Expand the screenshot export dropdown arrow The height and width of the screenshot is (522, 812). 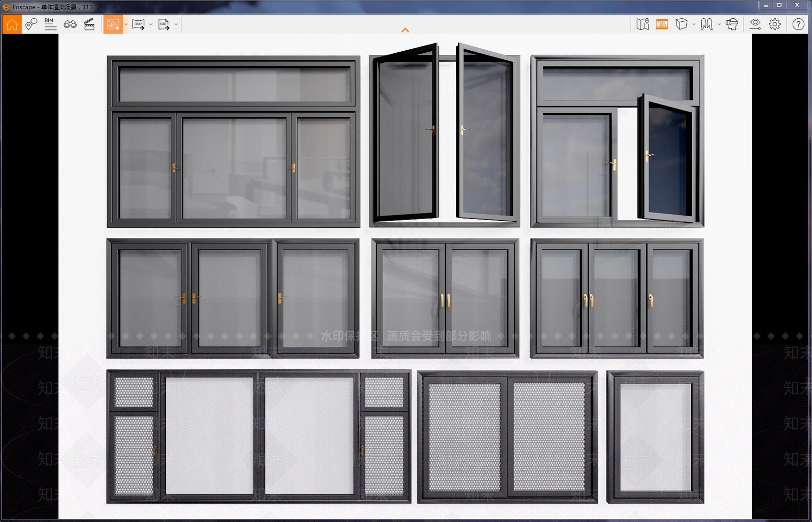pos(126,24)
